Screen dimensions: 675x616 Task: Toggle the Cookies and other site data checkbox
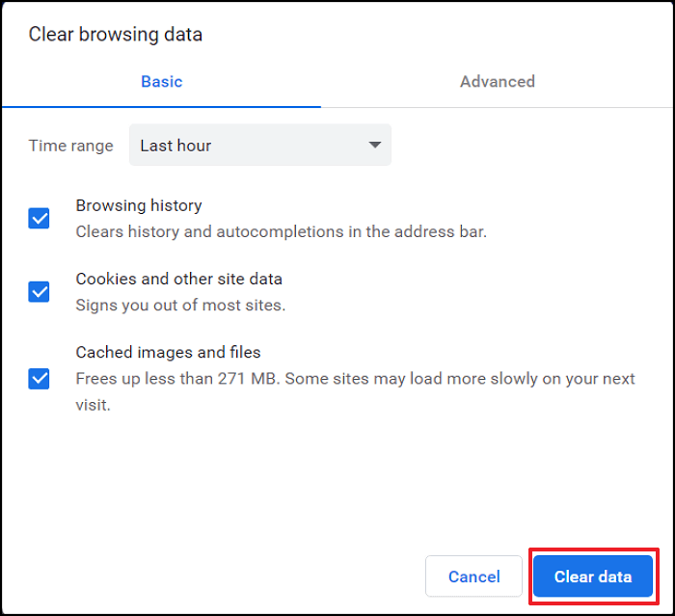coord(39,292)
